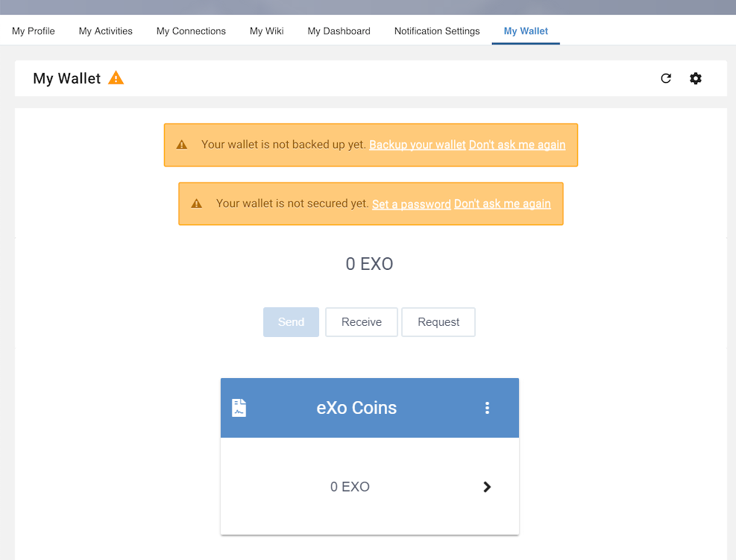Switch to the My Profile tab
The width and height of the screenshot is (736, 560).
tap(34, 31)
